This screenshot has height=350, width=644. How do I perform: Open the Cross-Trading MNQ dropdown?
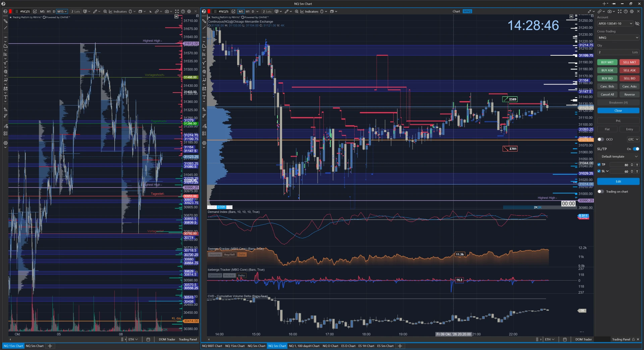(x=618, y=38)
